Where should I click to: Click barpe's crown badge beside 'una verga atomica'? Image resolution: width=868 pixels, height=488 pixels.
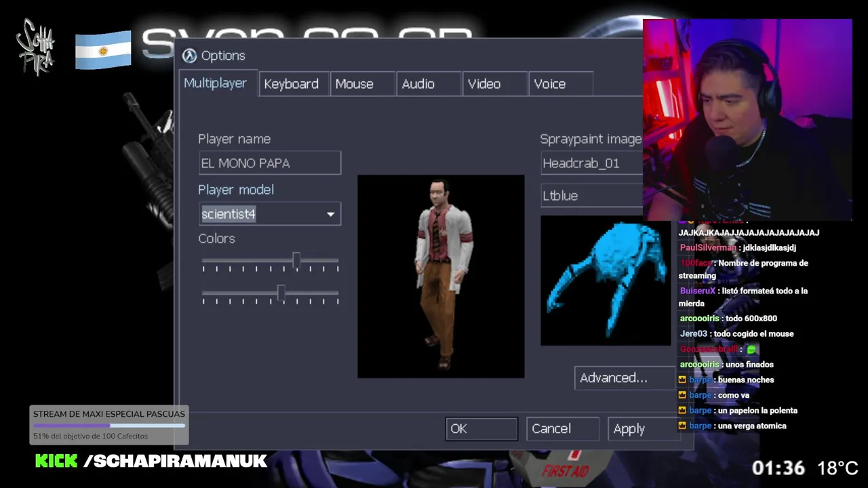point(683,426)
